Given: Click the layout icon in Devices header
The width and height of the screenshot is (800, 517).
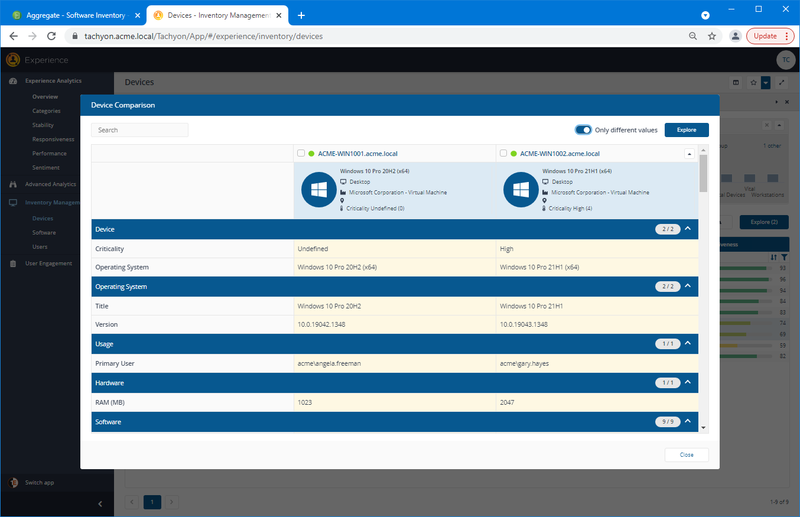Looking at the screenshot, I should (736, 82).
